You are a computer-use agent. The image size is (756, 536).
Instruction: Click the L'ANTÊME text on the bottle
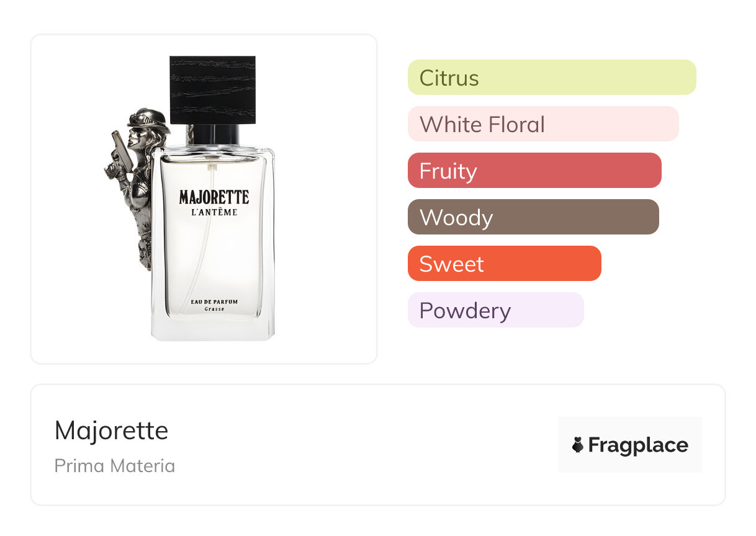214,212
